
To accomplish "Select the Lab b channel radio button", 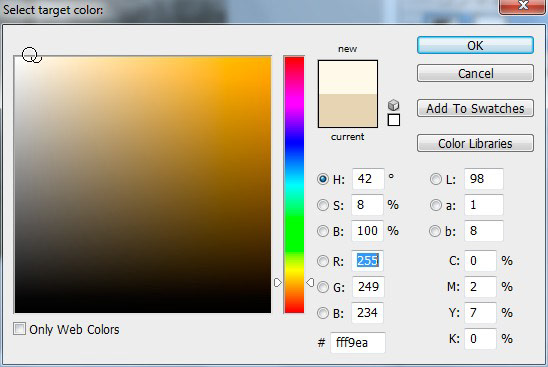I will coord(435,231).
